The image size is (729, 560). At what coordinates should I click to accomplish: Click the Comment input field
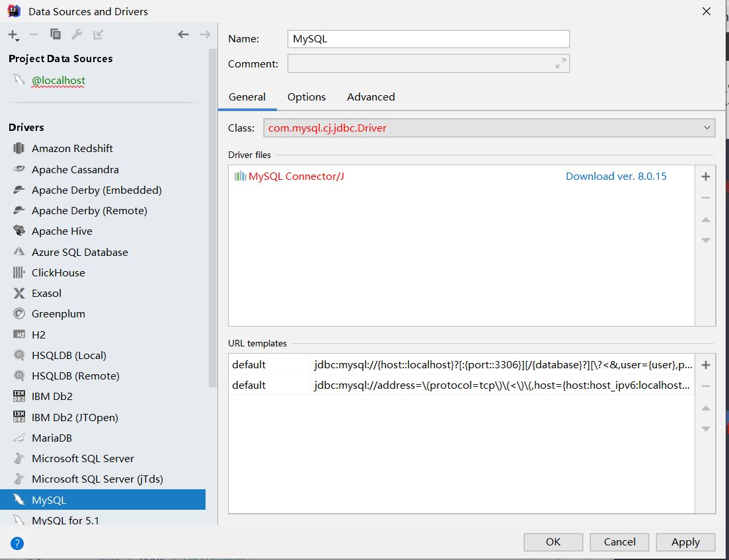[x=428, y=63]
